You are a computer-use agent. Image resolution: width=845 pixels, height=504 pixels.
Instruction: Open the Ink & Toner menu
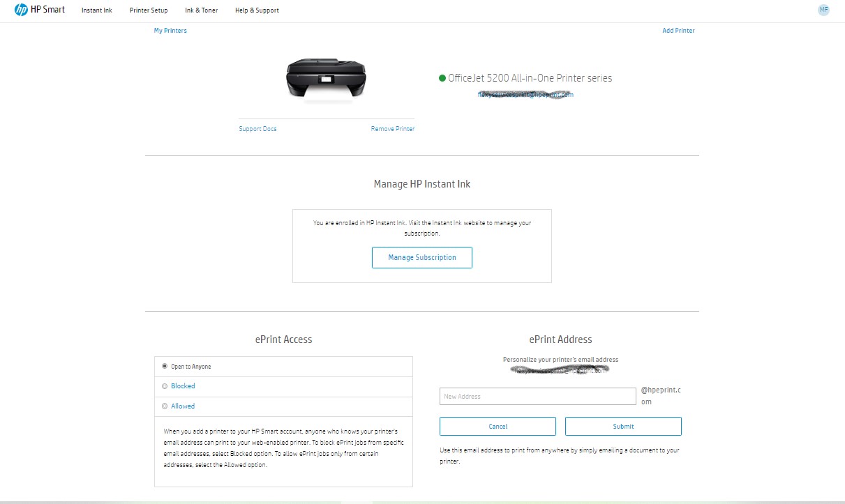202,10
